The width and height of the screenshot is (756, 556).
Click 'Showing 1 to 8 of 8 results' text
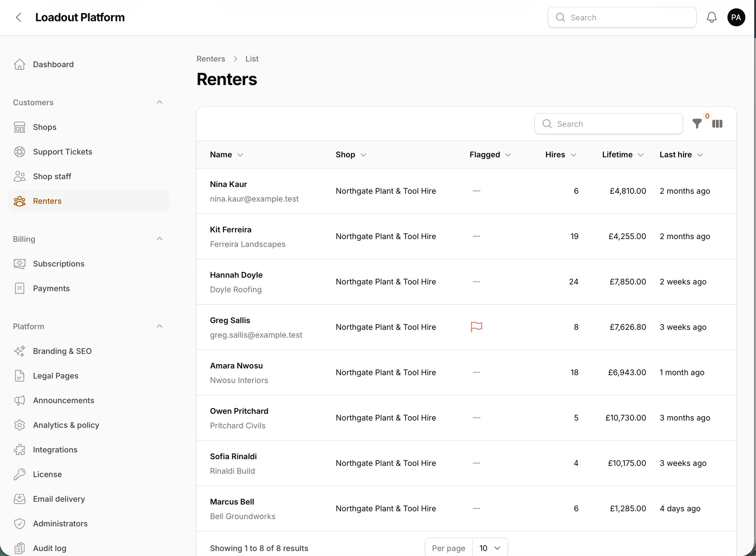(259, 548)
